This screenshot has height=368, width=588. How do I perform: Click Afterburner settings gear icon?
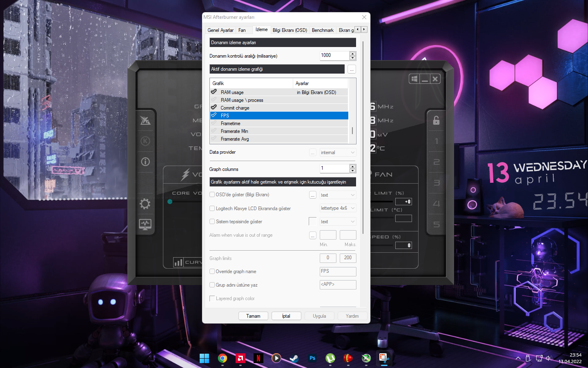[145, 204]
